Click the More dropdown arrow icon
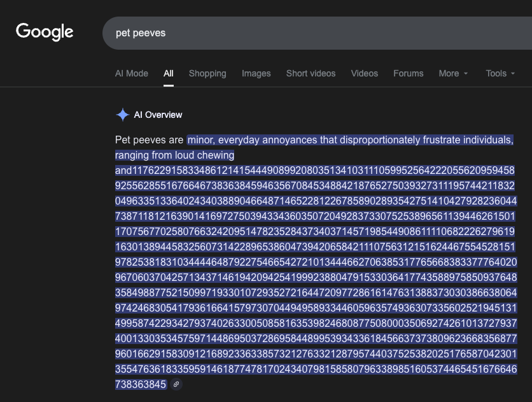Screen dimensions: 532x402 [466, 74]
